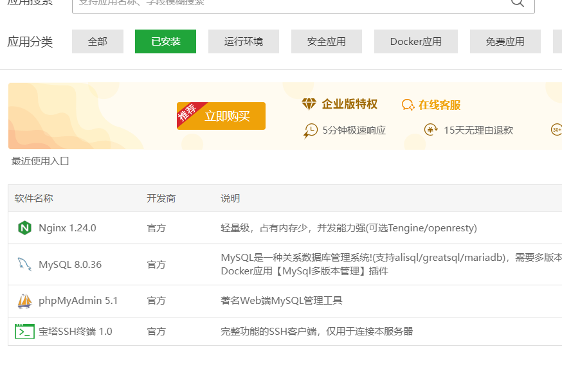The height and width of the screenshot is (392, 562).
Task: Open phpMyAdmin 5.1 settings
Action: coord(78,301)
